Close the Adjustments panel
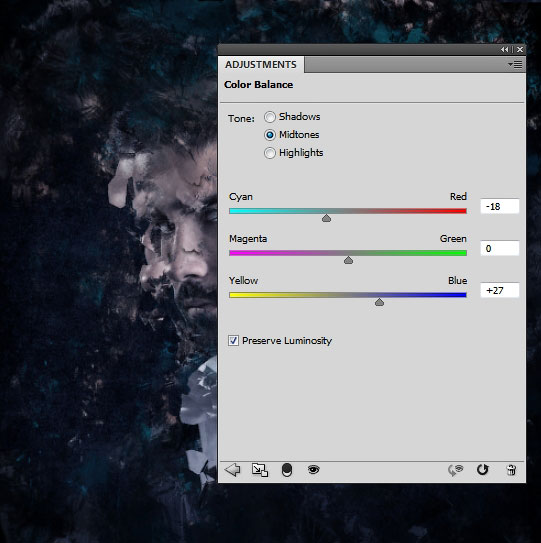Screen dimensions: 541x543 [x=520, y=50]
